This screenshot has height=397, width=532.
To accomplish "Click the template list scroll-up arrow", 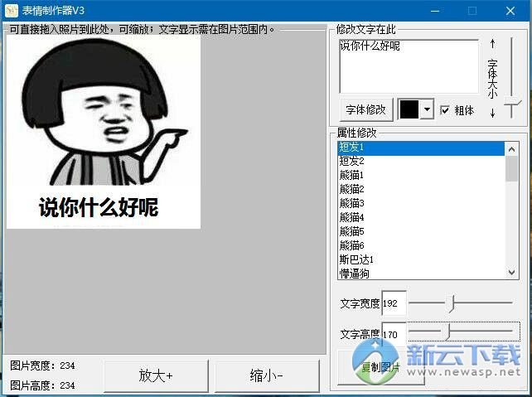I will 511,149.
